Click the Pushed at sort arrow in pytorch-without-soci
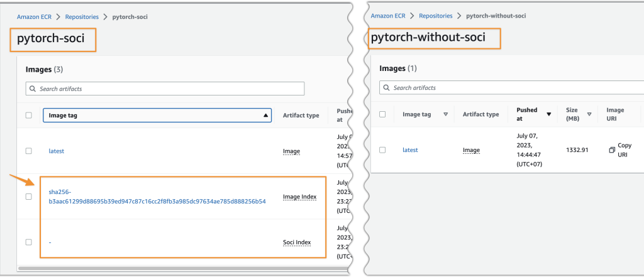 click(x=548, y=114)
